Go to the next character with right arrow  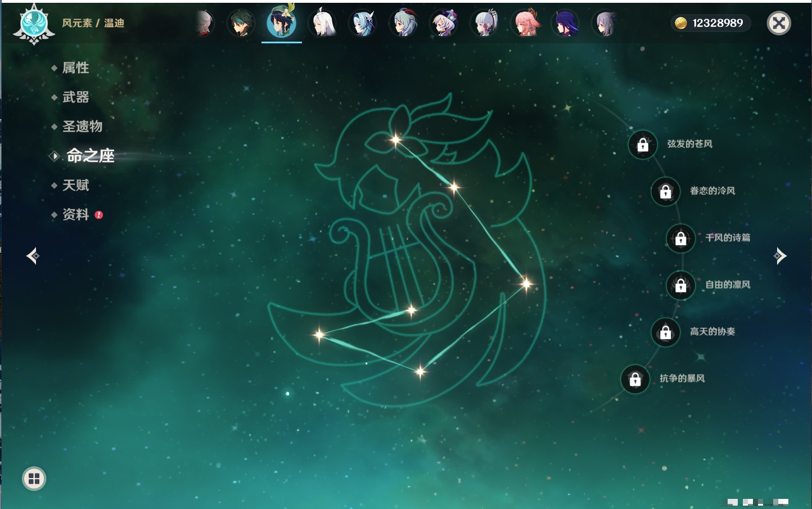[780, 256]
